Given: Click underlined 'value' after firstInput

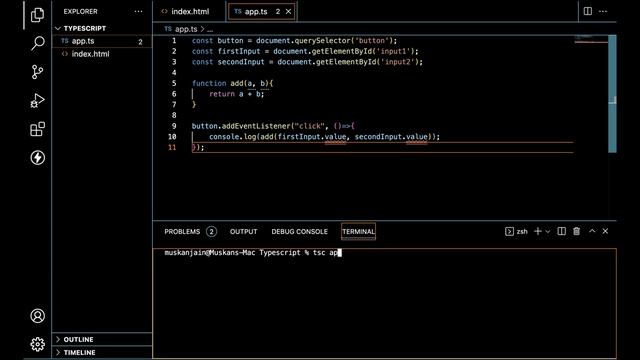Looking at the screenshot, I should click(336, 137).
